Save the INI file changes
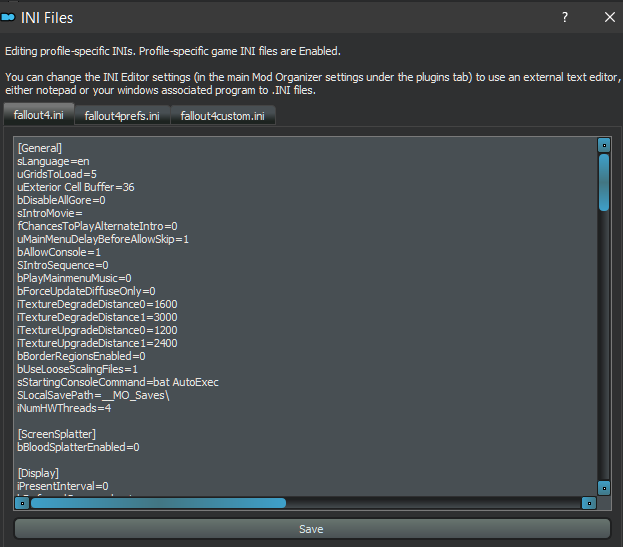The image size is (623, 547). point(312,529)
